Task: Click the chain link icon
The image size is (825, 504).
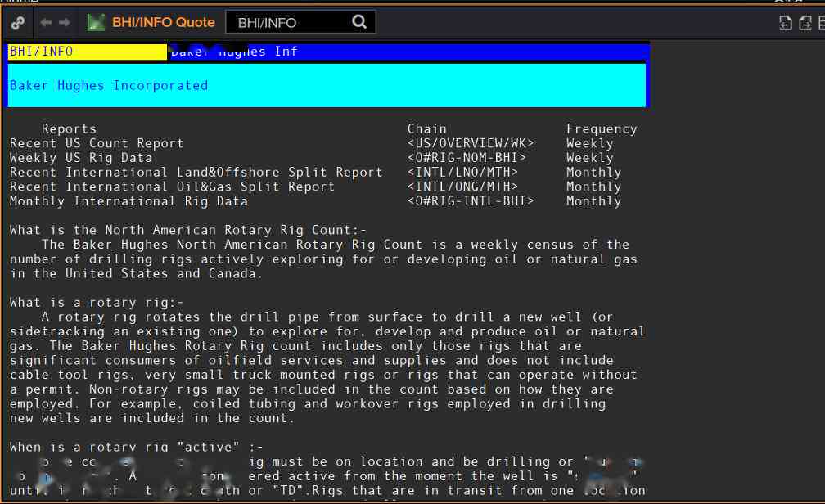Action: pos(18,23)
